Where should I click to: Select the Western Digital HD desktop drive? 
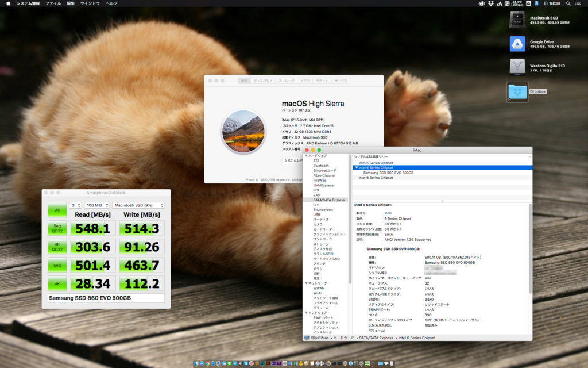pyautogui.click(x=517, y=68)
